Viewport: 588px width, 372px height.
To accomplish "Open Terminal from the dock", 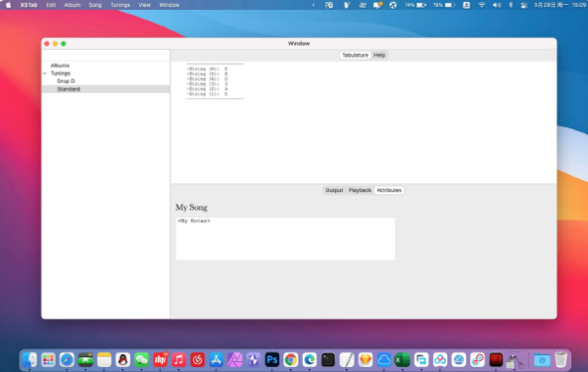I will click(328, 360).
